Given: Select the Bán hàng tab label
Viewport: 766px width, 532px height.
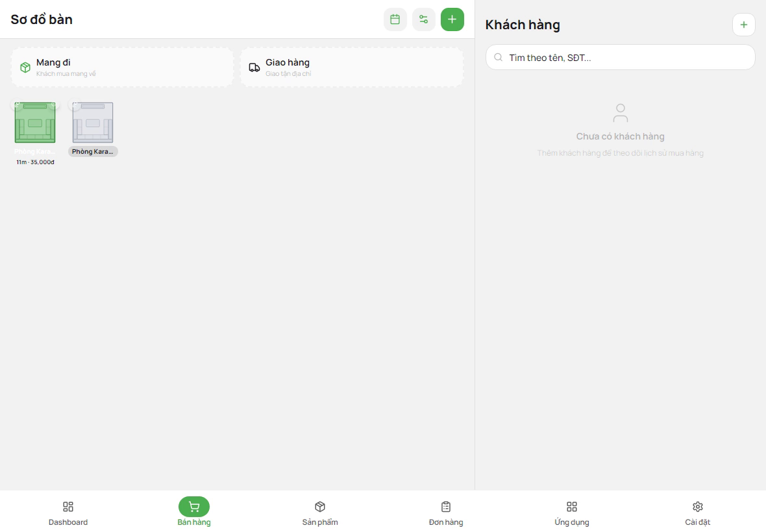Looking at the screenshot, I should click(194, 522).
